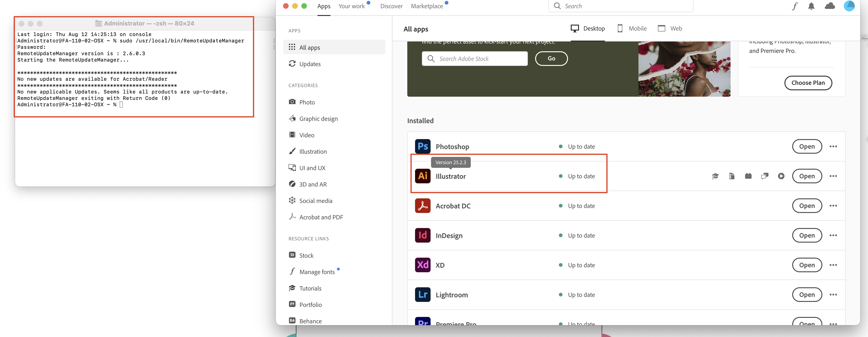The height and width of the screenshot is (337, 868).
Task: Expand more options for Acrobat DC
Action: [833, 206]
